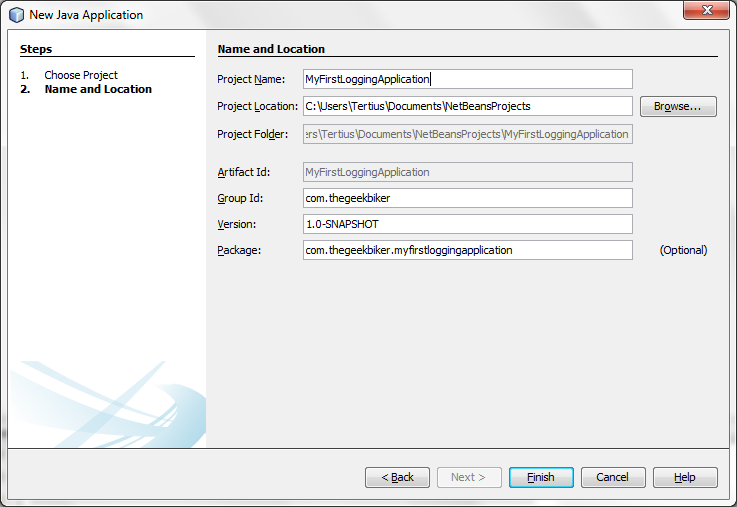
Task: Click into the Project Name field
Action: click(468, 79)
